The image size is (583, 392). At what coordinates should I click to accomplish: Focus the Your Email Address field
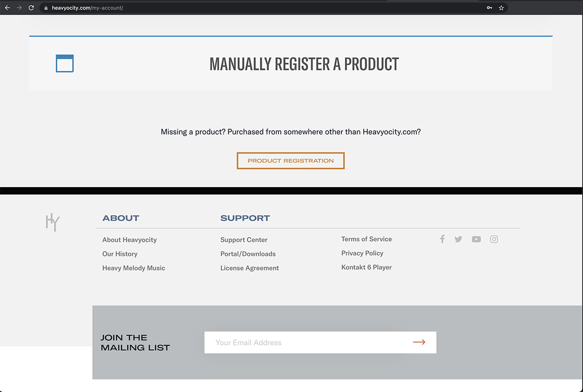320,342
